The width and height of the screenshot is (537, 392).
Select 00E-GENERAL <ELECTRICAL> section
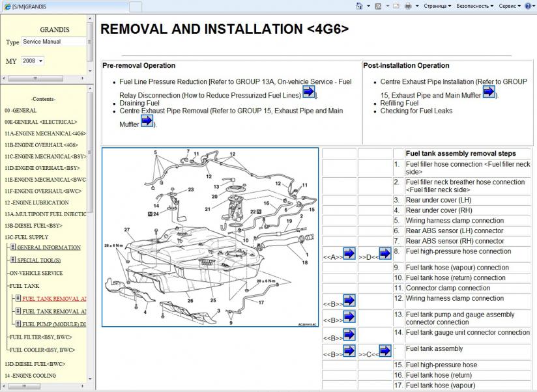coord(41,122)
